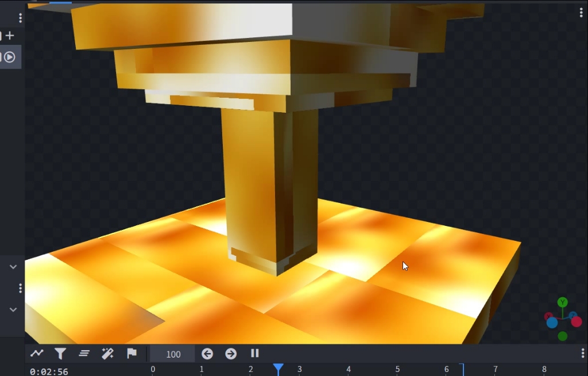Click the blue playhead marker on the timeline
Image resolution: width=588 pixels, height=376 pixels.
[278, 368]
